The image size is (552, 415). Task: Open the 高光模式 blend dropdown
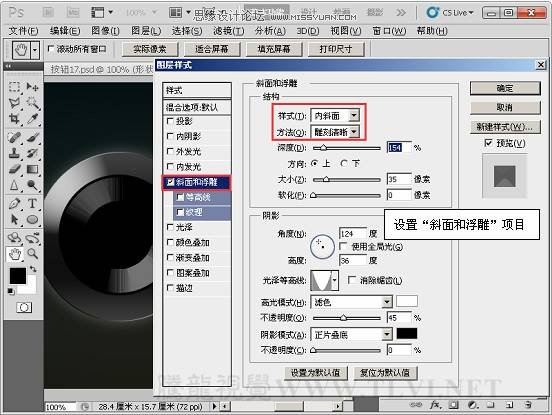click(387, 302)
